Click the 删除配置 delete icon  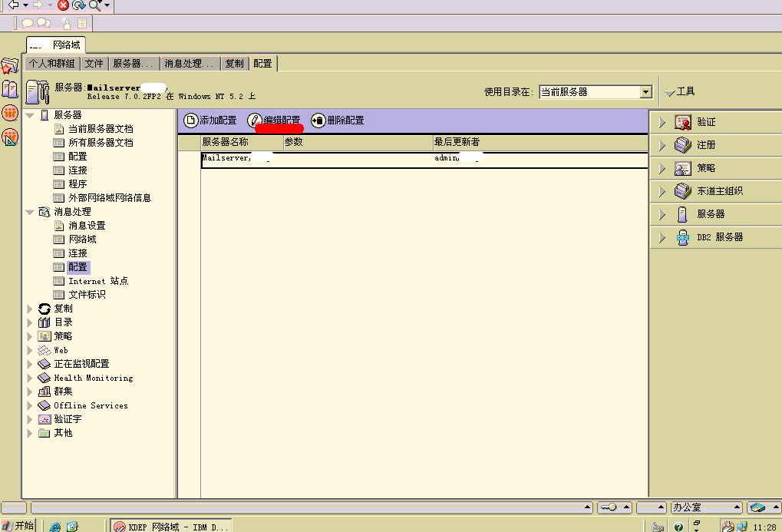(318, 121)
